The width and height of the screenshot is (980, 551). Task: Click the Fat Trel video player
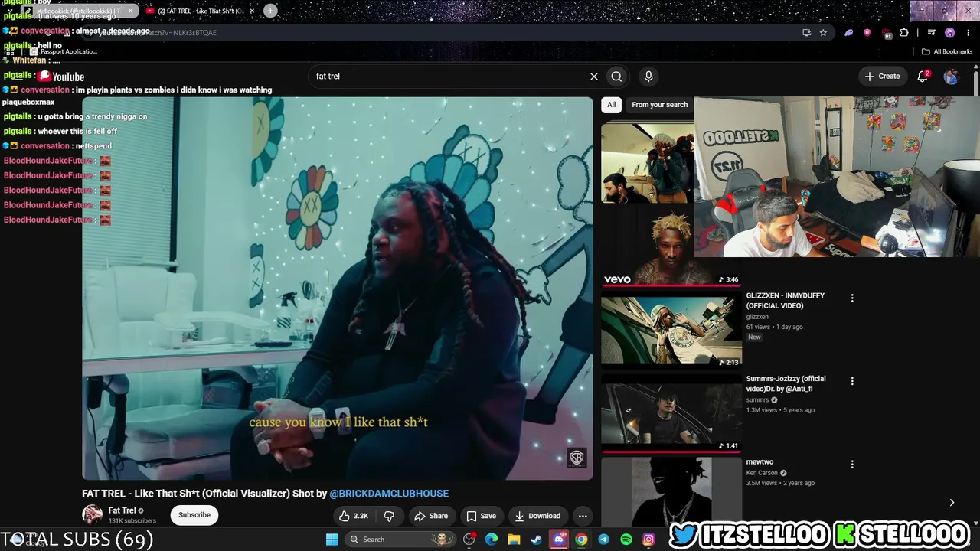[x=338, y=289]
